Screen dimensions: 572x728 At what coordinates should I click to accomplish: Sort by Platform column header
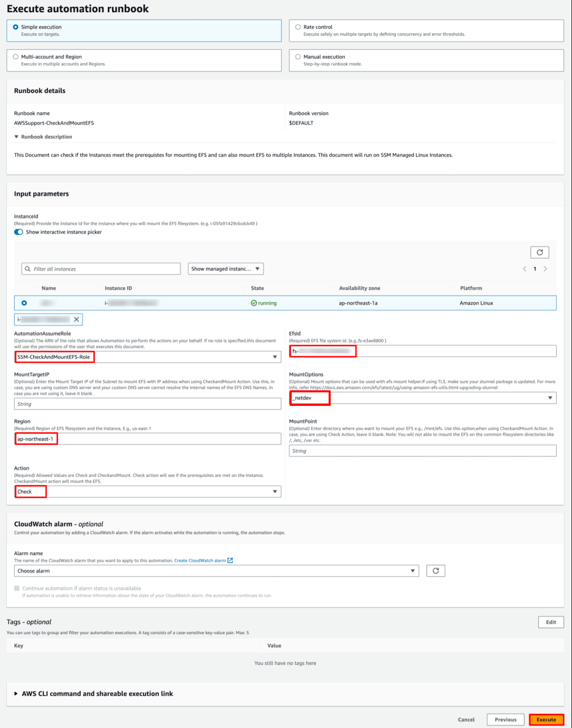pyautogui.click(x=471, y=288)
